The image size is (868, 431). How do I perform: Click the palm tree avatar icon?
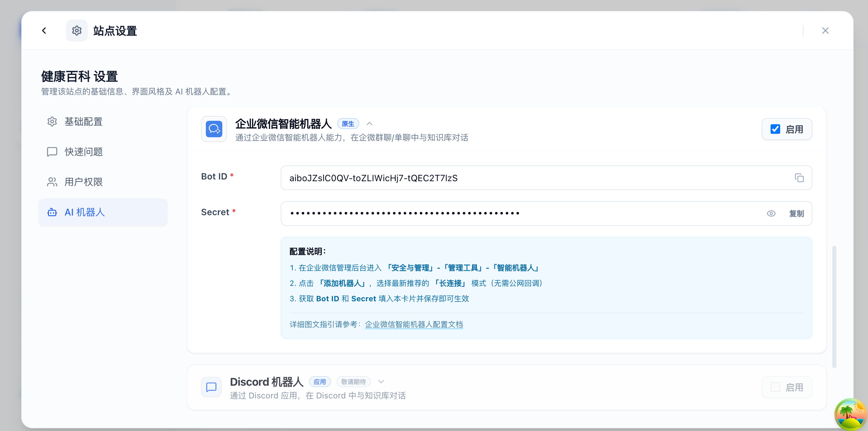click(x=850, y=414)
